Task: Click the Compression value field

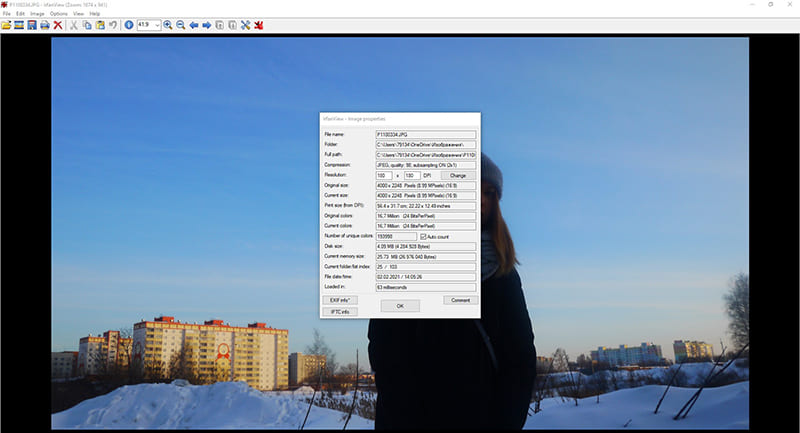Action: pyautogui.click(x=426, y=165)
